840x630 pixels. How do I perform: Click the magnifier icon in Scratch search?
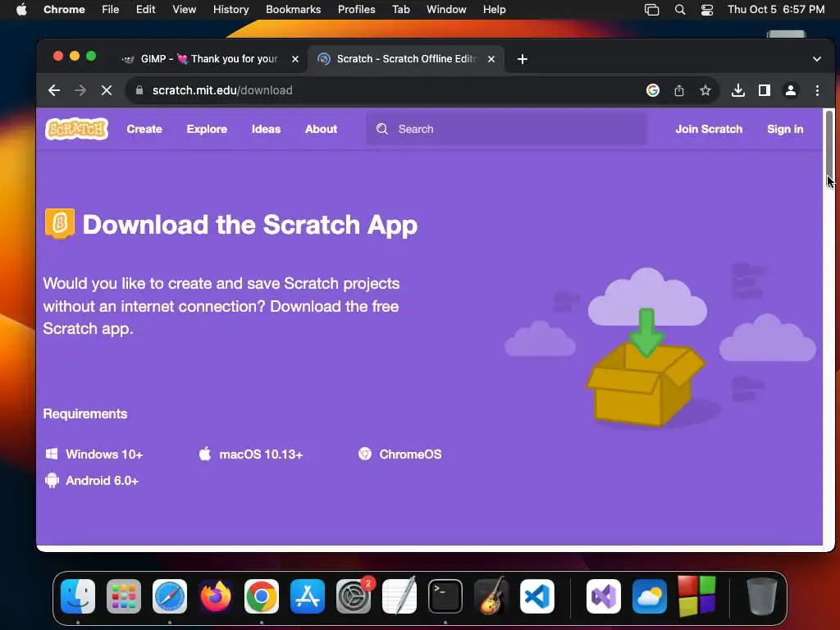tap(382, 129)
